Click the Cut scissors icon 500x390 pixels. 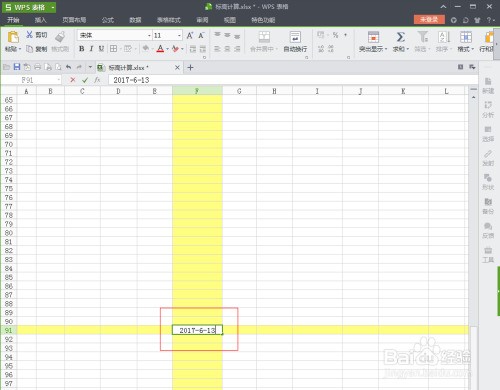[x=29, y=35]
